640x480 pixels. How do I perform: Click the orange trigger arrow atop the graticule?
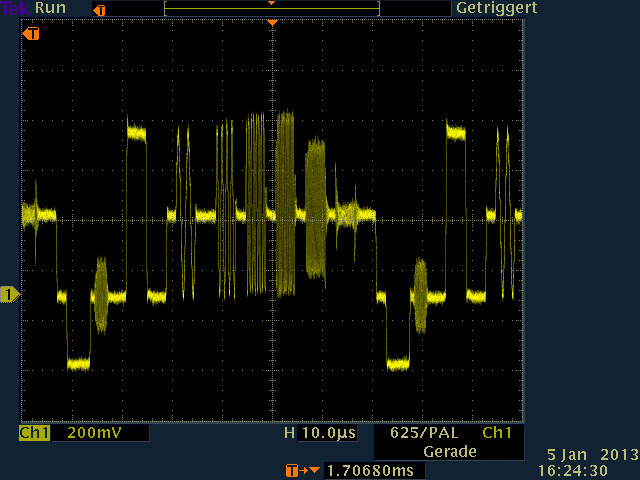[x=271, y=22]
